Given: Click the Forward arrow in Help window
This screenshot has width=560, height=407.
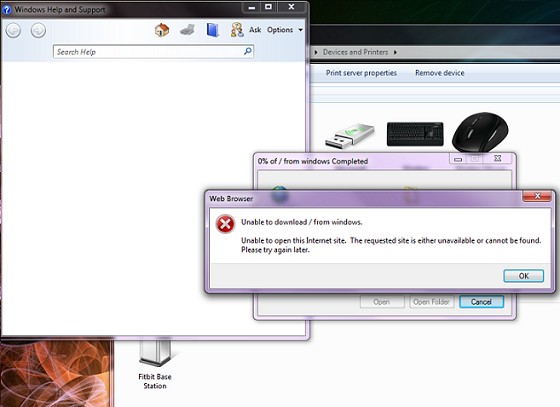Looking at the screenshot, I should [x=38, y=30].
